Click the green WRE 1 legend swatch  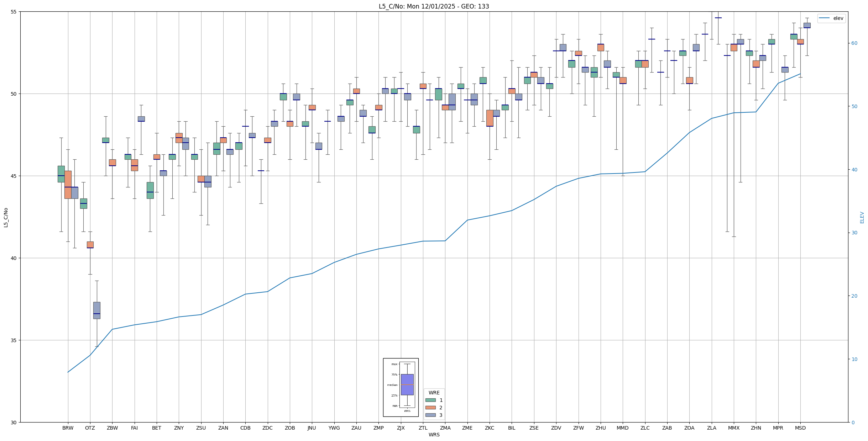(x=430, y=400)
